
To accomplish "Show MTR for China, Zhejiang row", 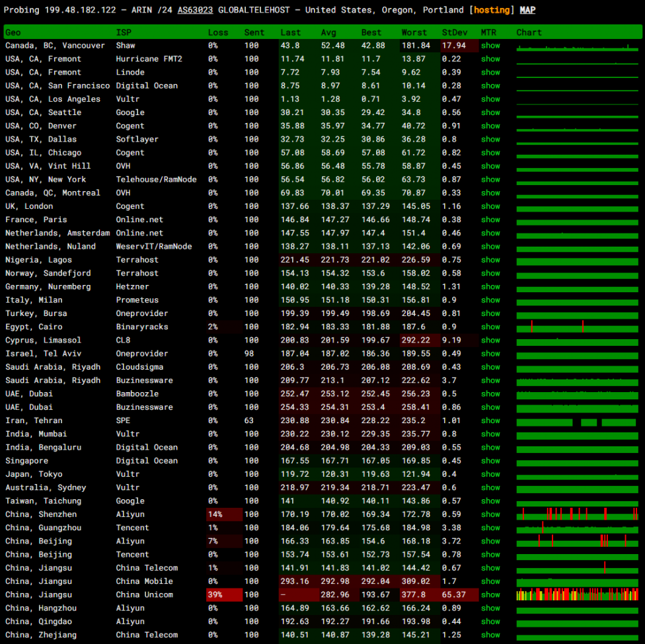I will (x=490, y=635).
